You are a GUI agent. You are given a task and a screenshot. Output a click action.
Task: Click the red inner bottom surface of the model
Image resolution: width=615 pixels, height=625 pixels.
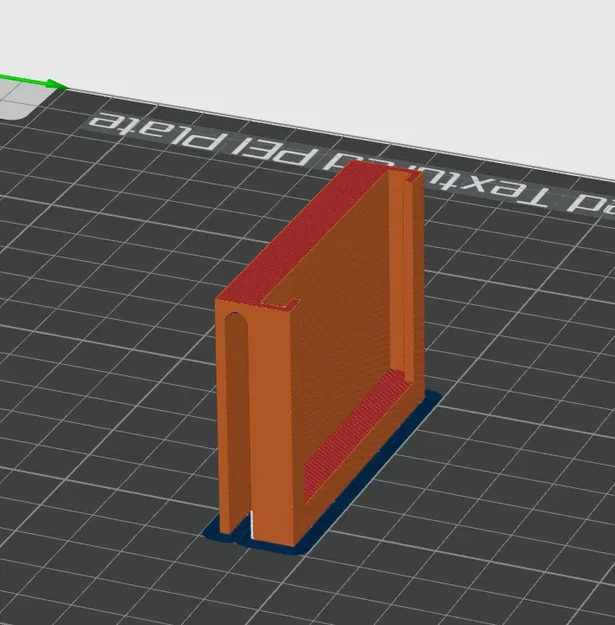pyautogui.click(x=357, y=434)
